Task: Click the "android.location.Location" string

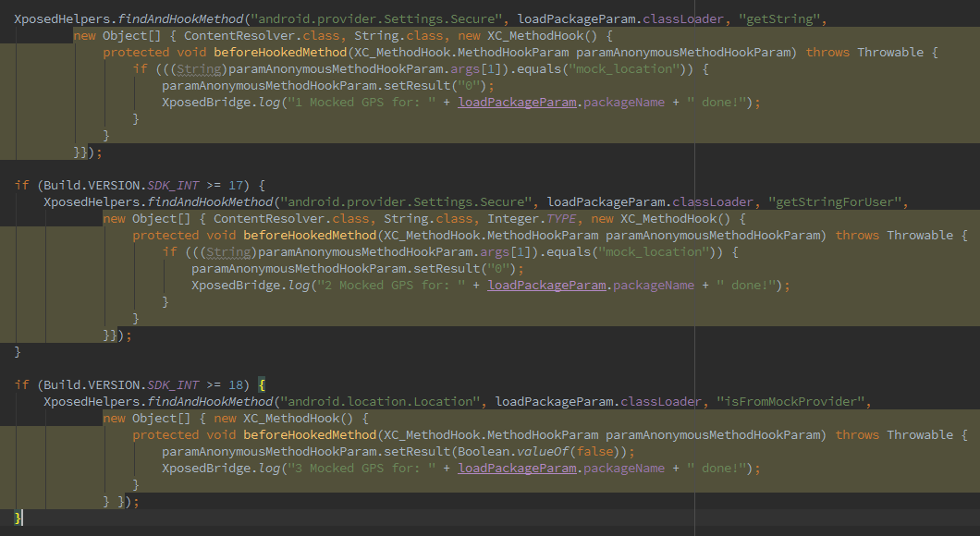Action: 379,402
